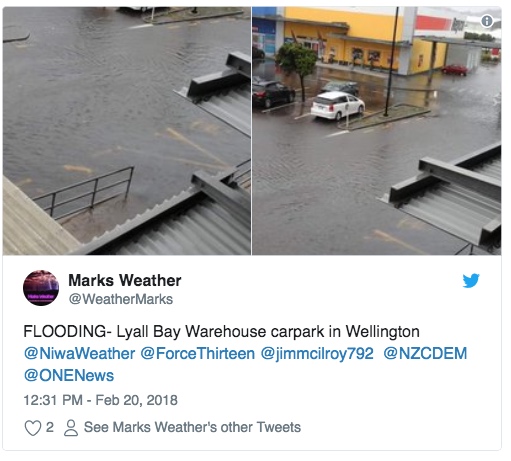Open the @ForceThirteen mention
This screenshot has height=461, width=511.
pyautogui.click(x=197, y=353)
